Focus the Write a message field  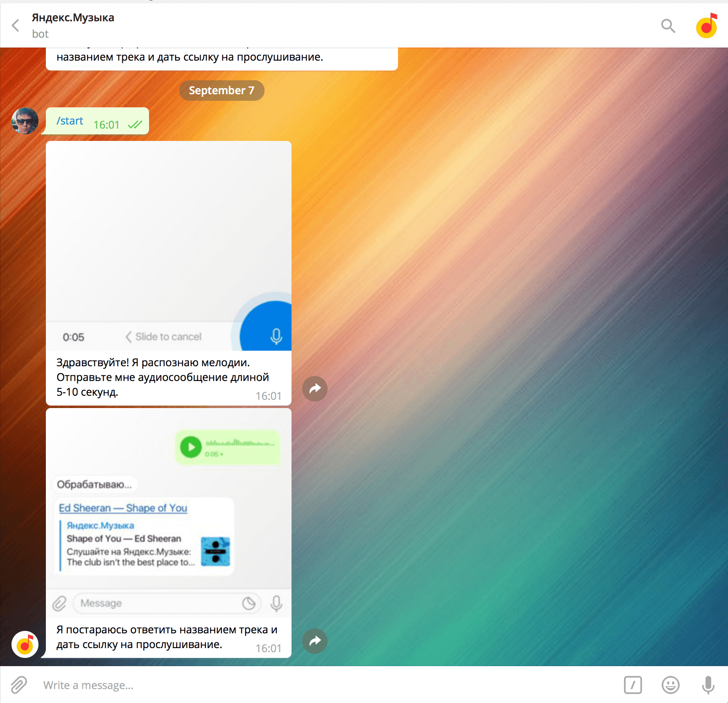[328, 685]
